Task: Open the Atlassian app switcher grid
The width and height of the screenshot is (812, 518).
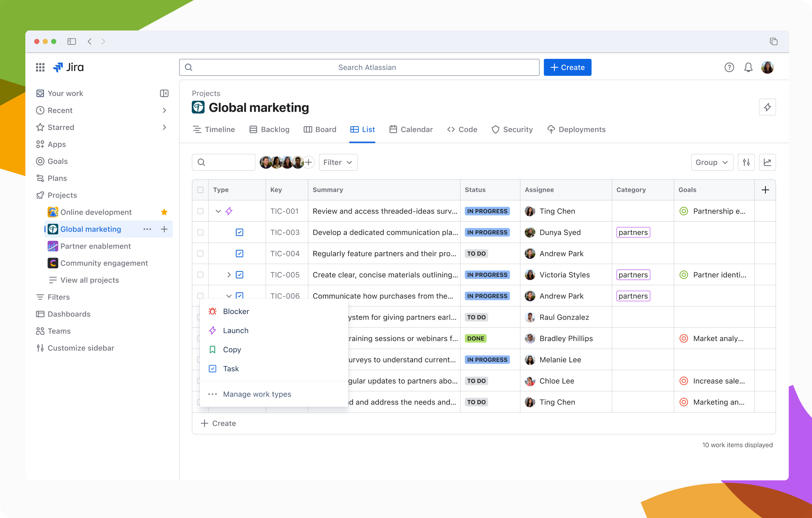Action: [40, 67]
